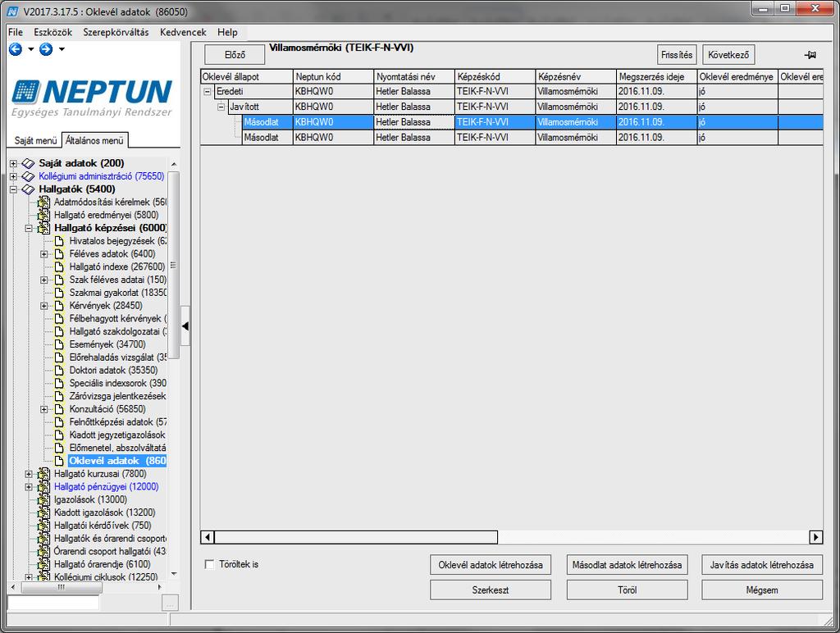The height and width of the screenshot is (633, 840).
Task: Click the Hallgató eredményei item icon
Action: tap(43, 215)
